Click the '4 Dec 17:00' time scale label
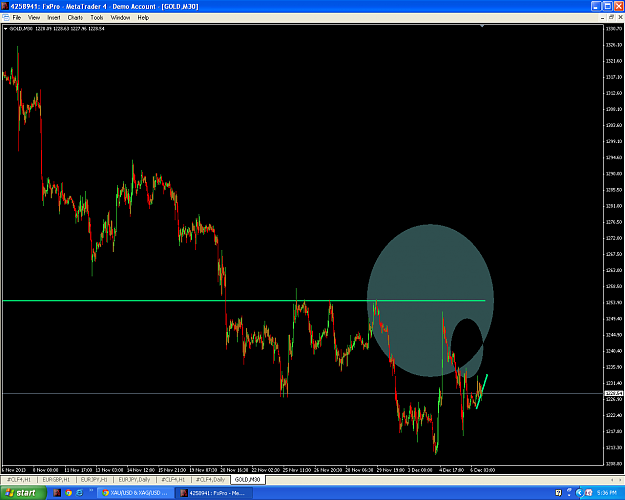 [451, 470]
